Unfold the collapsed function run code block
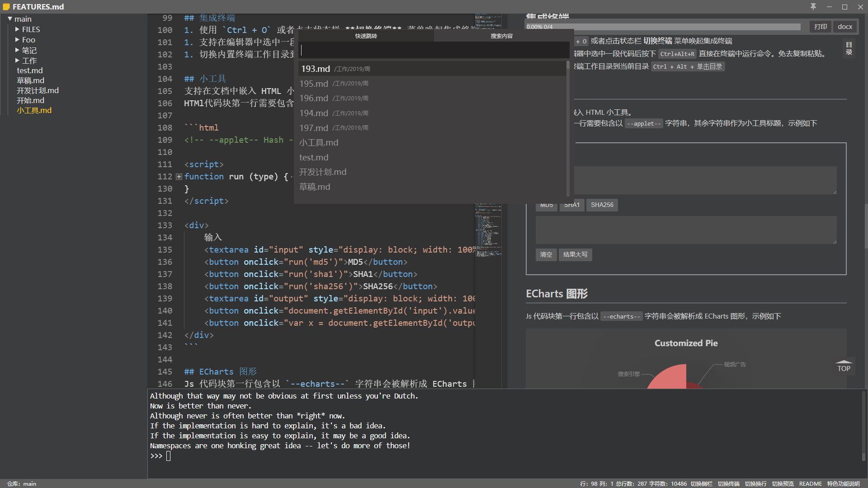Viewport: 868px width, 488px height. [179, 177]
